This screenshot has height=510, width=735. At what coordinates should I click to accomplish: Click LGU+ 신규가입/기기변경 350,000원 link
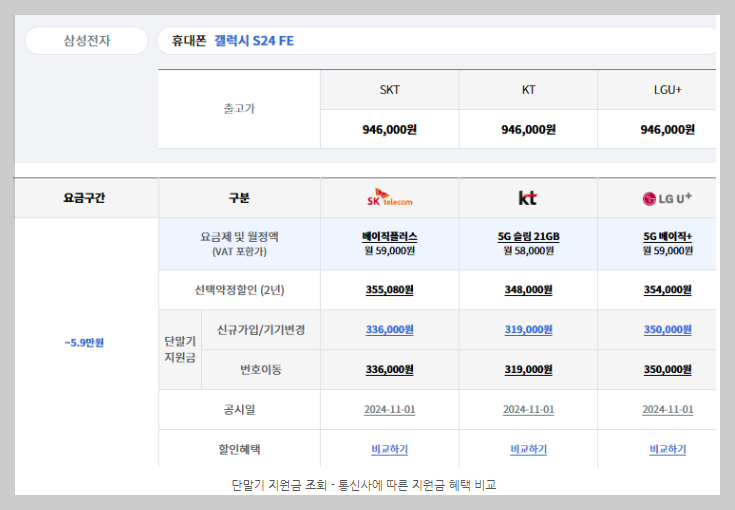[x=668, y=330]
